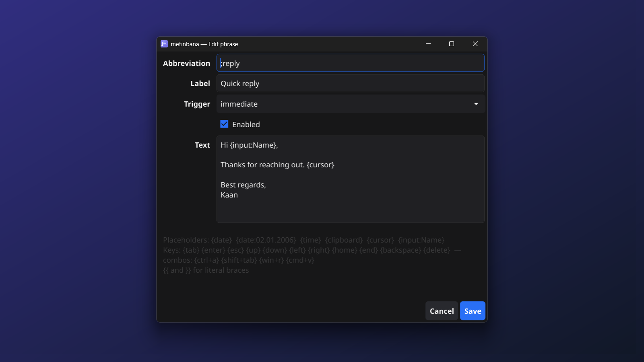Click the 'Placeholders:' hint line
Image resolution: width=644 pixels, height=362 pixels.
(x=303, y=240)
